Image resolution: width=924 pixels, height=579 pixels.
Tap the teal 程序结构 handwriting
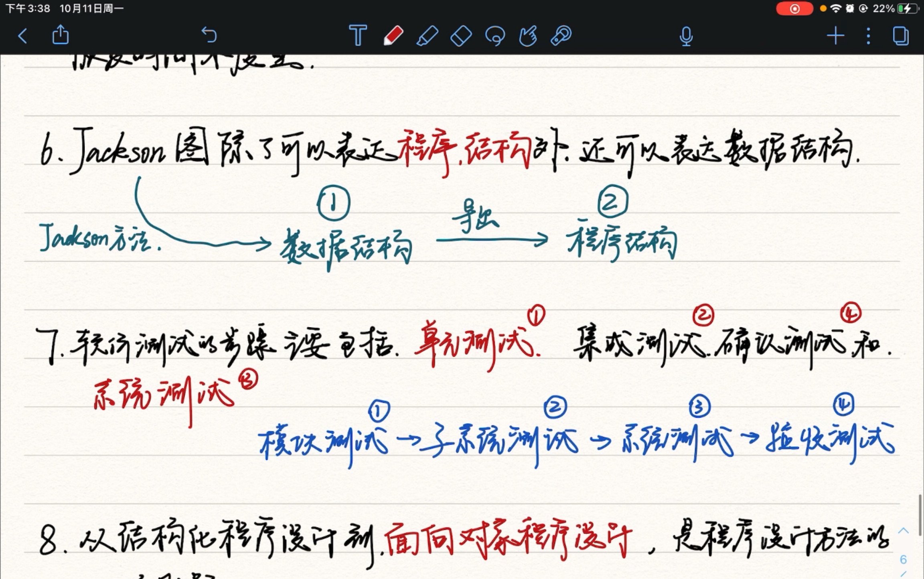[622, 242]
